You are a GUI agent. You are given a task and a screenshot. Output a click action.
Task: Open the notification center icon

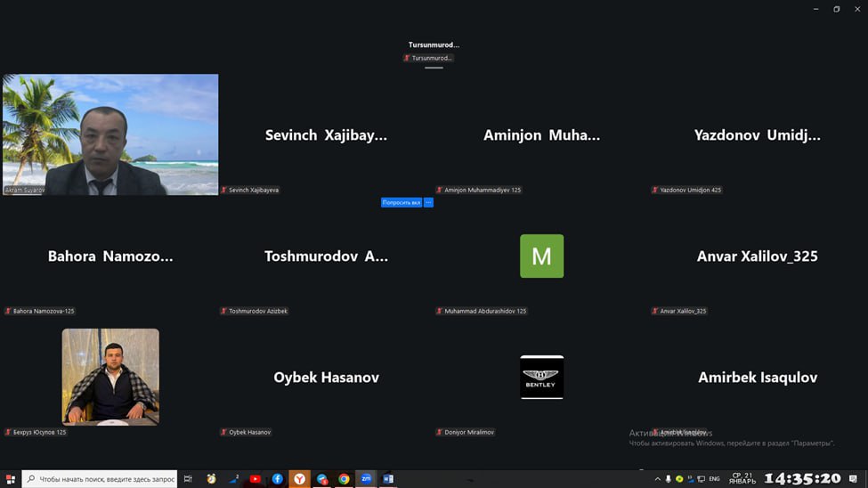[853, 479]
